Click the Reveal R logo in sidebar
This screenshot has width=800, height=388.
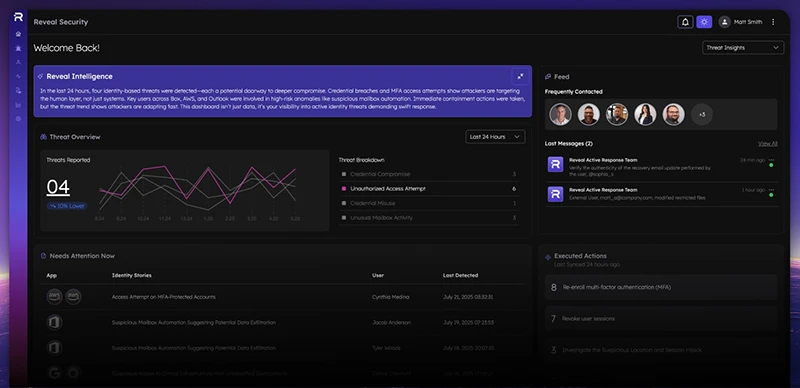(18, 17)
